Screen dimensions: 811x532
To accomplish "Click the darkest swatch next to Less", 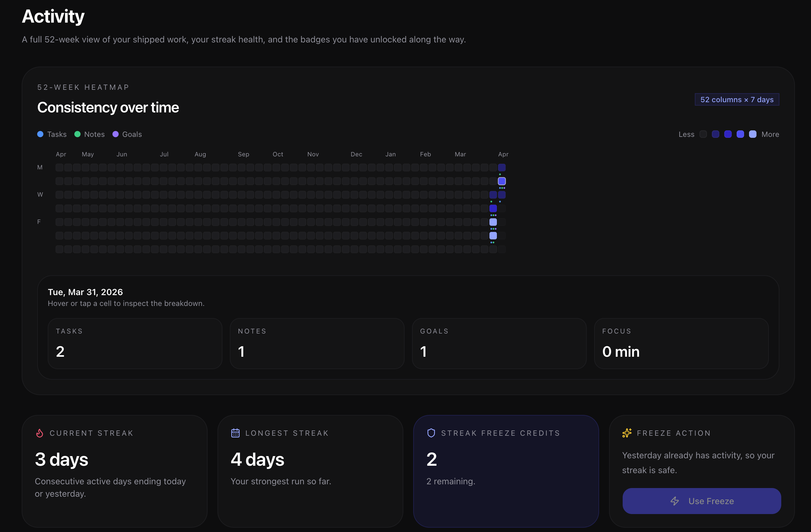I will coord(703,134).
